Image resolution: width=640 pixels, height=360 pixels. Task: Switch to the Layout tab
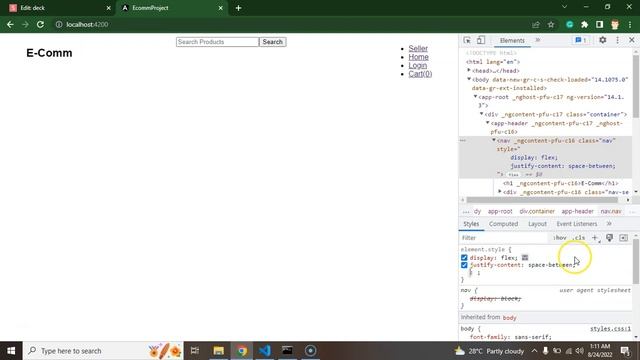537,224
